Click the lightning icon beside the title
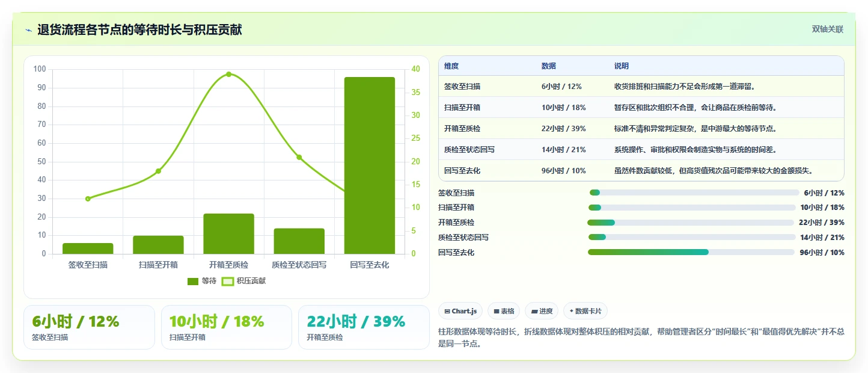 coord(28,30)
